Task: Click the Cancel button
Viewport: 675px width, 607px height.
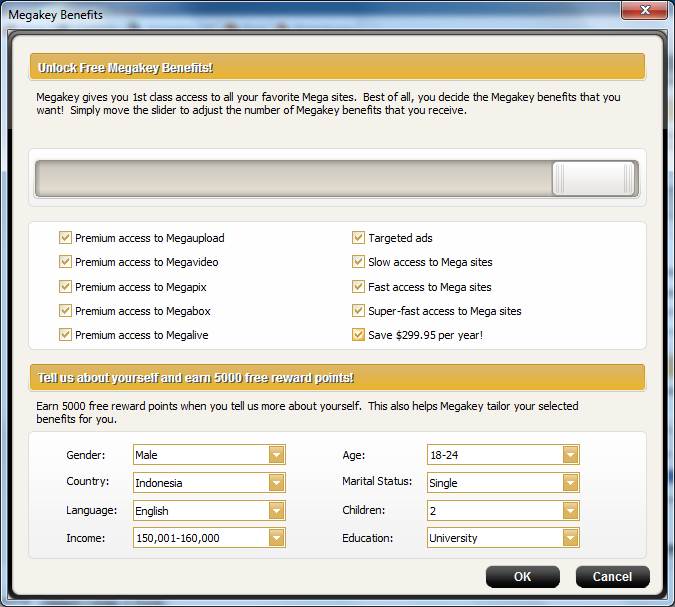Action: pos(613,576)
